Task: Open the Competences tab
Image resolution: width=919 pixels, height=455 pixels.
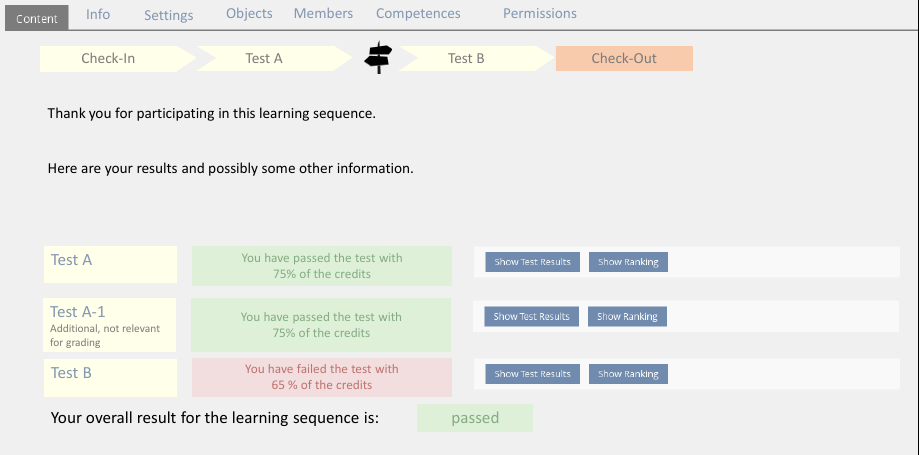Action: (x=418, y=14)
